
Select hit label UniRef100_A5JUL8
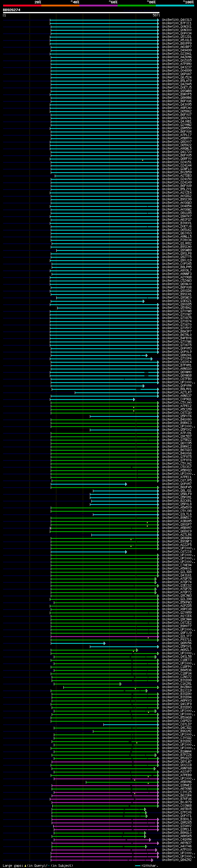coord(177,40)
